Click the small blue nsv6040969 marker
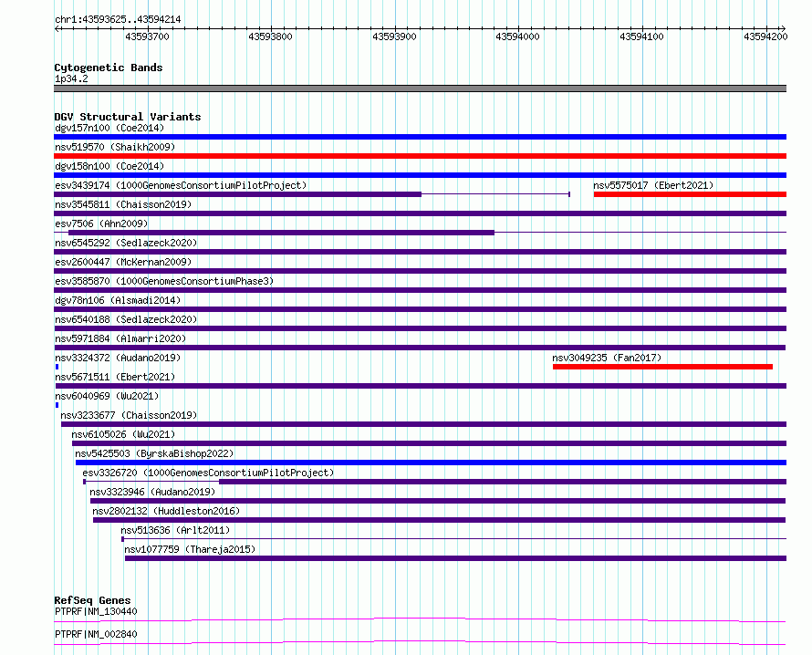 (x=57, y=405)
